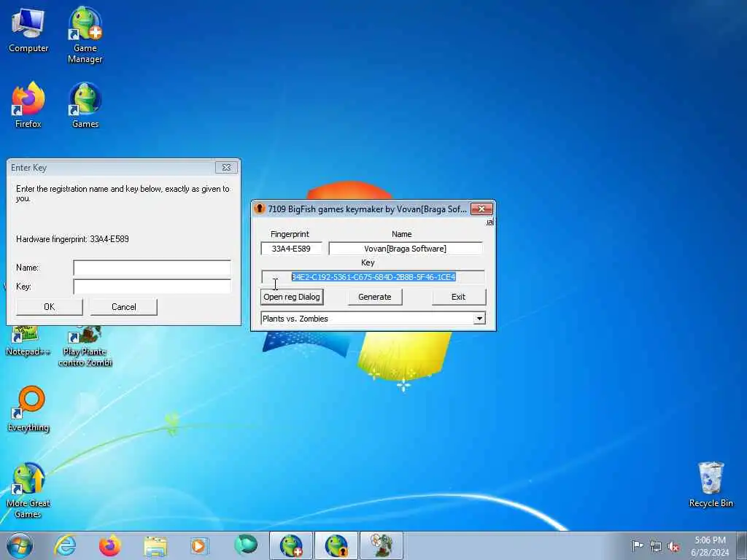Select Play Piante contro Zombi shortcut
747x560 pixels.
click(x=85, y=346)
